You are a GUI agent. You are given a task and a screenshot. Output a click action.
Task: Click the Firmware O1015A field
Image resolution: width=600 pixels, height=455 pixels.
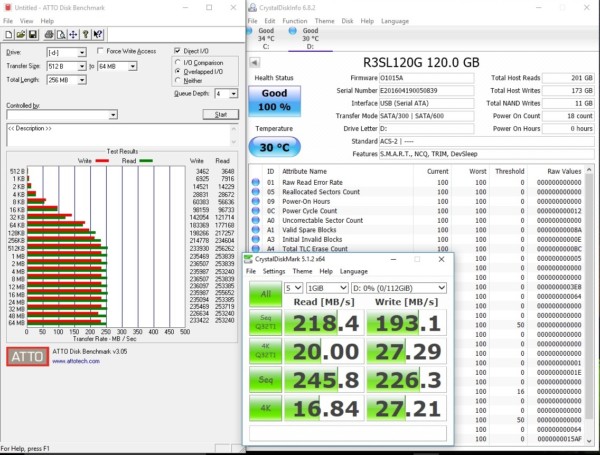pyautogui.click(x=426, y=78)
